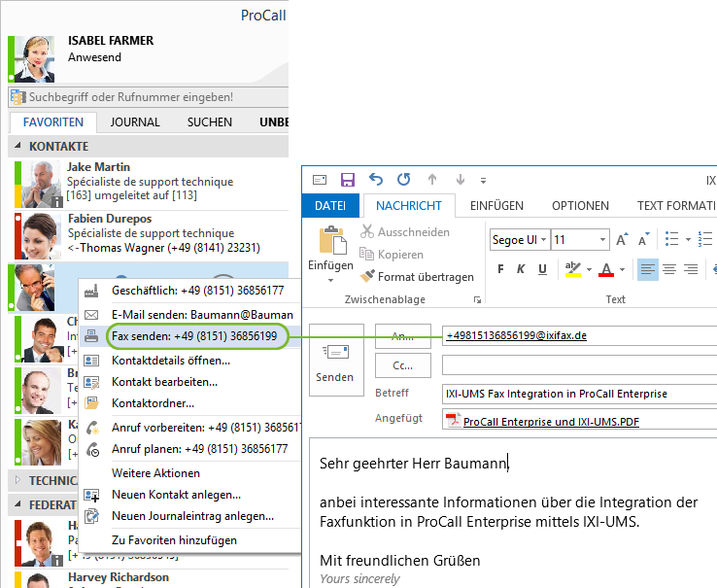Image resolution: width=717 pixels, height=588 pixels.
Task: Click the Cc... button
Action: (403, 365)
